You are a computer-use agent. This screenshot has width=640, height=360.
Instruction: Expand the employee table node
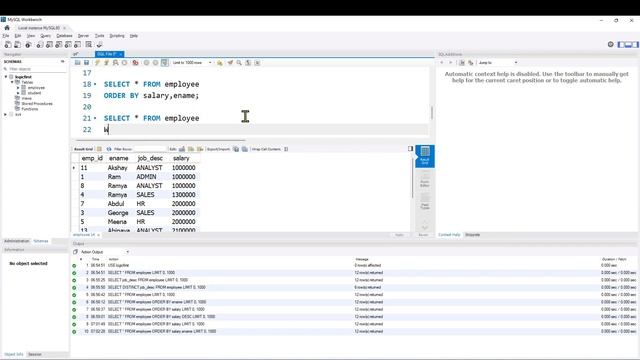click(18, 87)
